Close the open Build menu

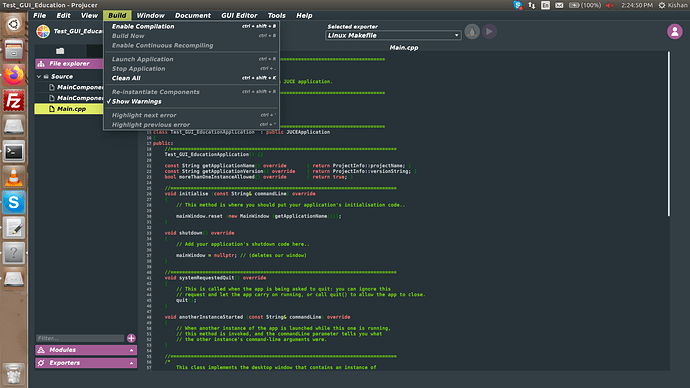coord(117,15)
